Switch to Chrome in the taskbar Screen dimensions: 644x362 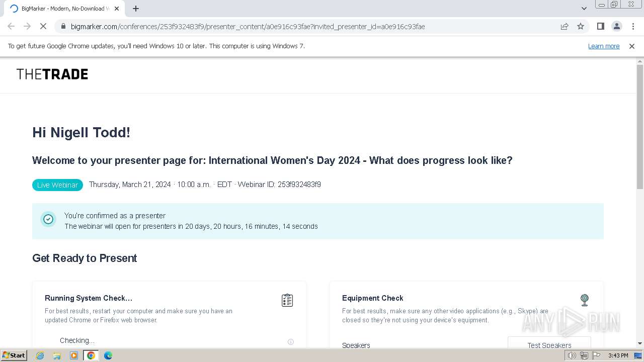click(x=91, y=355)
